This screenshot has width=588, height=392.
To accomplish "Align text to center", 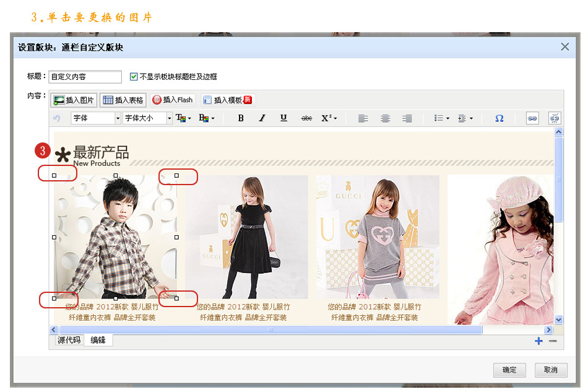I will pyautogui.click(x=385, y=118).
